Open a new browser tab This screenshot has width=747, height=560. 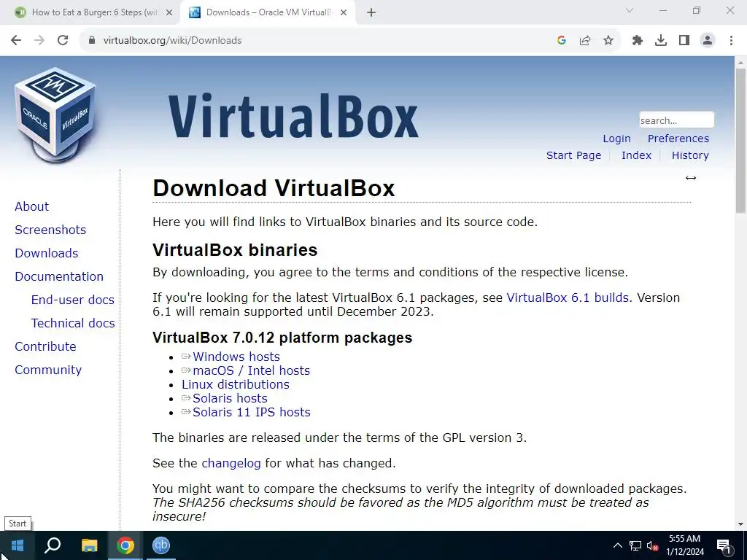pyautogui.click(x=371, y=13)
